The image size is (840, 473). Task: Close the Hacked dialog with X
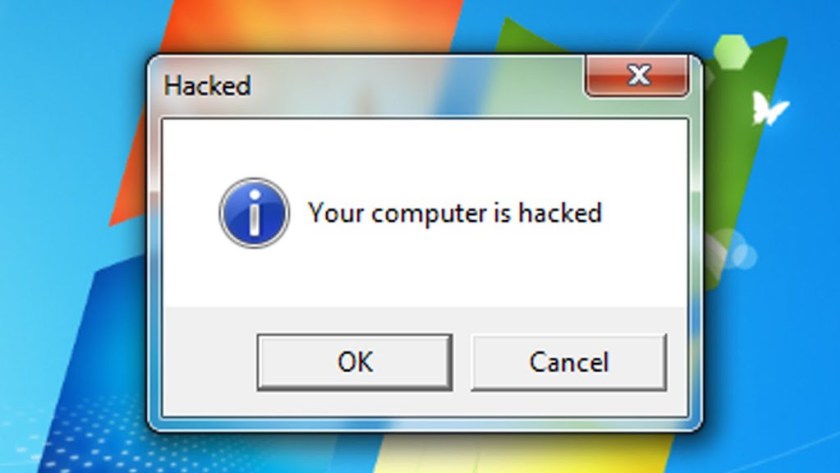pos(637,76)
